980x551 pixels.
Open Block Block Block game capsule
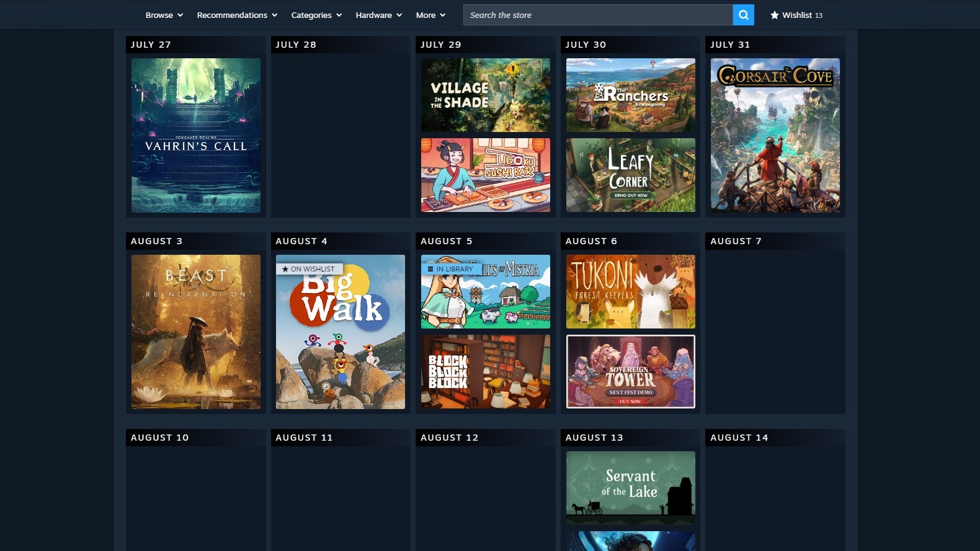[x=486, y=371]
